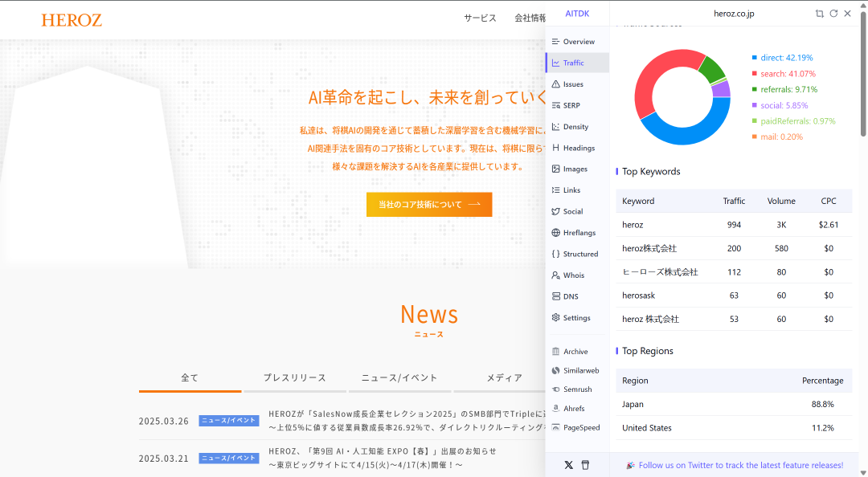Select the Traffic menu item
The width and height of the screenshot is (868, 477).
[577, 63]
